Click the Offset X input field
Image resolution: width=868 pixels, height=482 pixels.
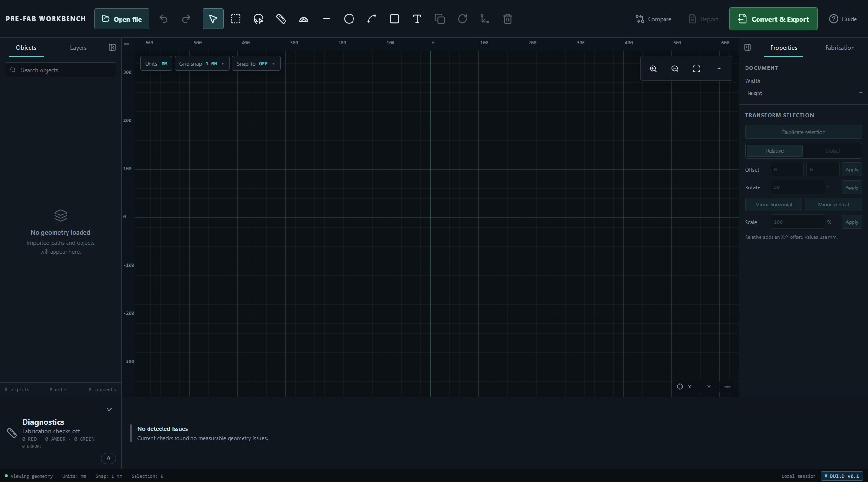(787, 170)
